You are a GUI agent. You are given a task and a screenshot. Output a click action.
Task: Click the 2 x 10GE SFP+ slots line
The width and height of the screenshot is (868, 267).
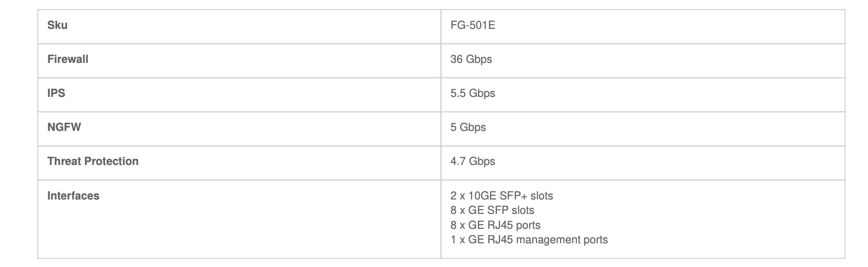pyautogui.click(x=501, y=196)
